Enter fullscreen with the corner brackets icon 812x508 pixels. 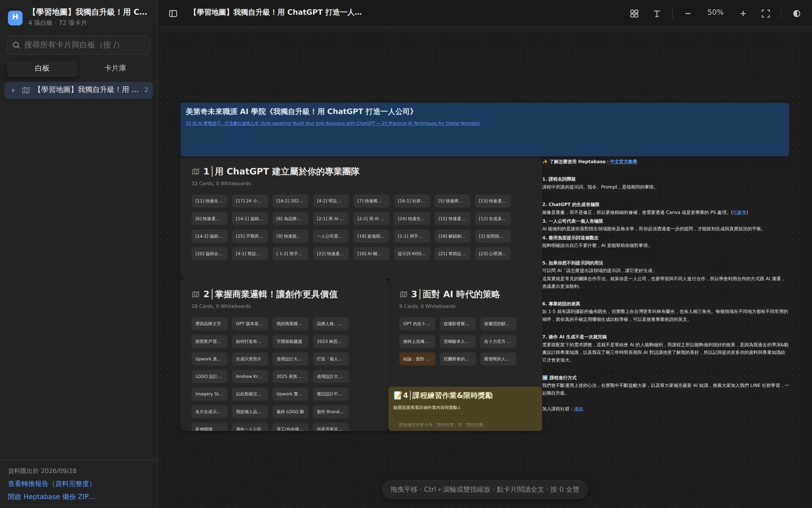pos(766,13)
